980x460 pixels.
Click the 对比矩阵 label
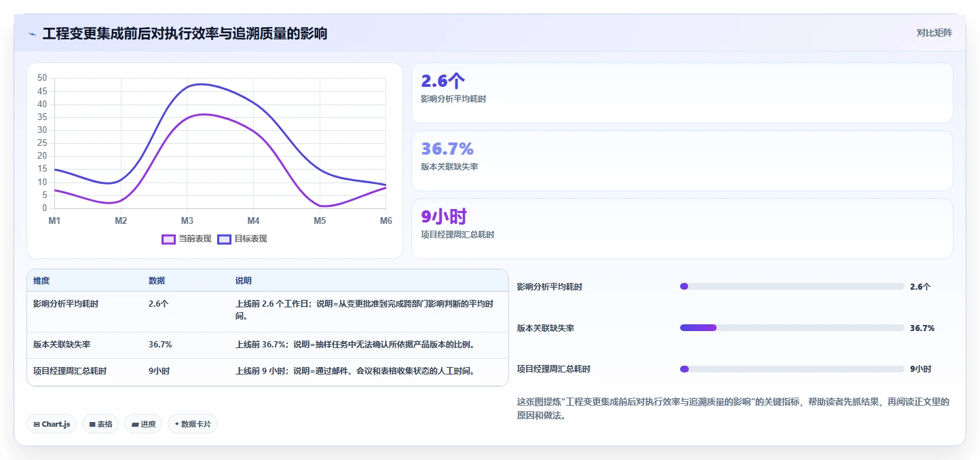[934, 33]
